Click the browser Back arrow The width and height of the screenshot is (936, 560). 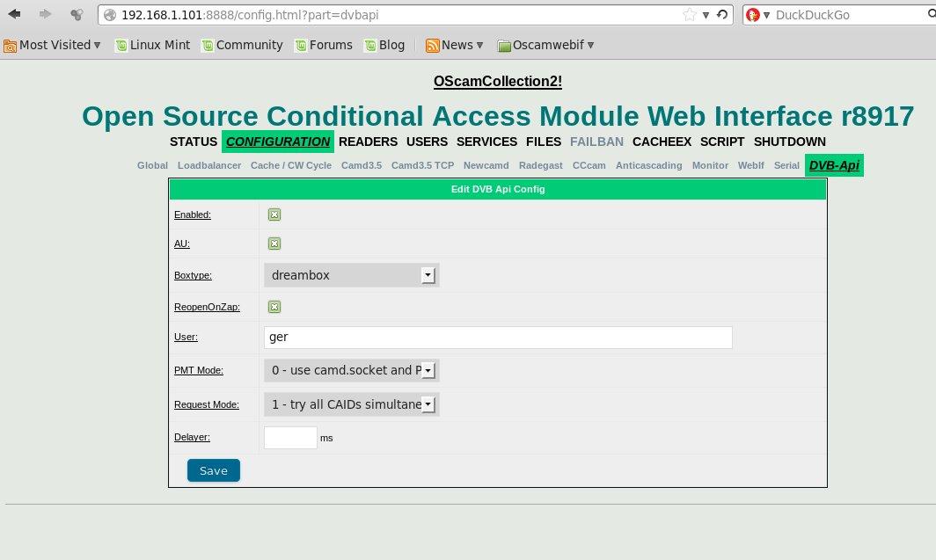[14, 14]
